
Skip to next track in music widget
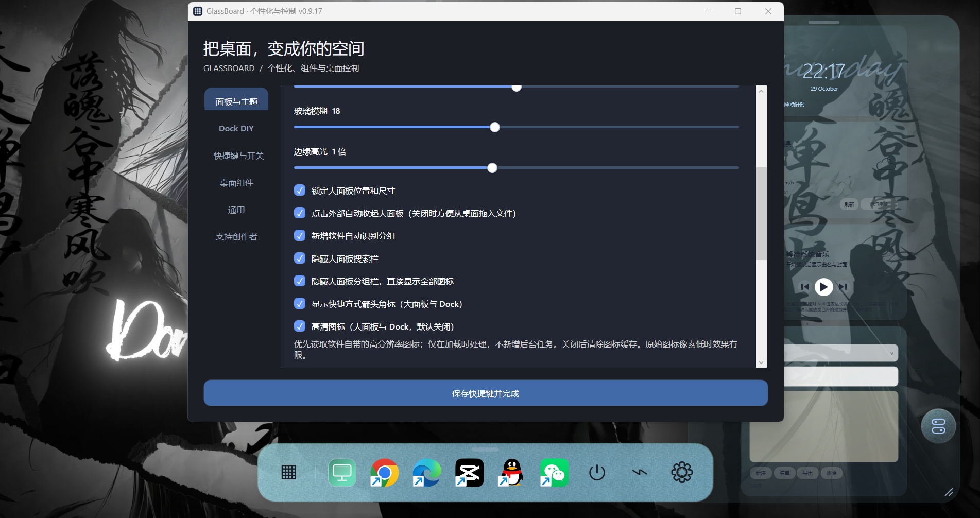click(x=843, y=287)
